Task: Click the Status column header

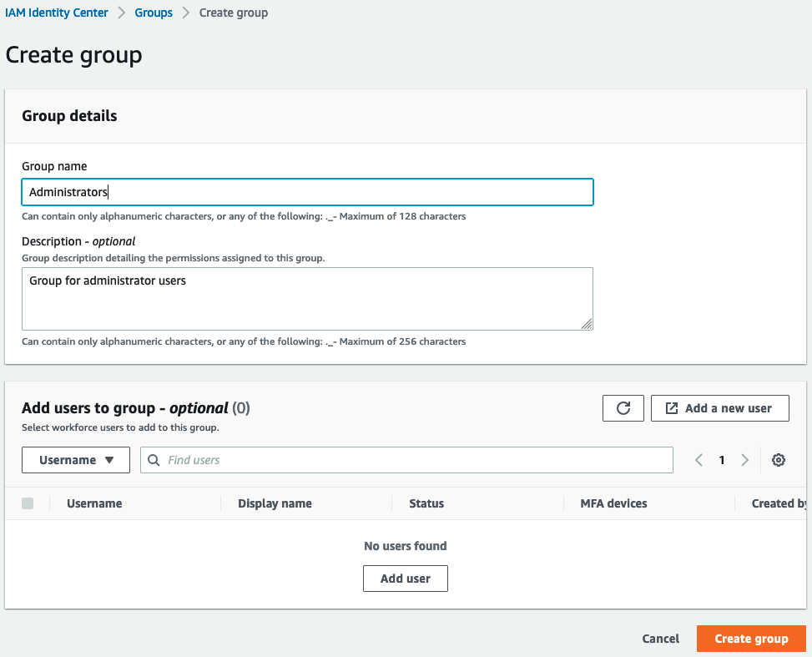Action: (x=426, y=503)
